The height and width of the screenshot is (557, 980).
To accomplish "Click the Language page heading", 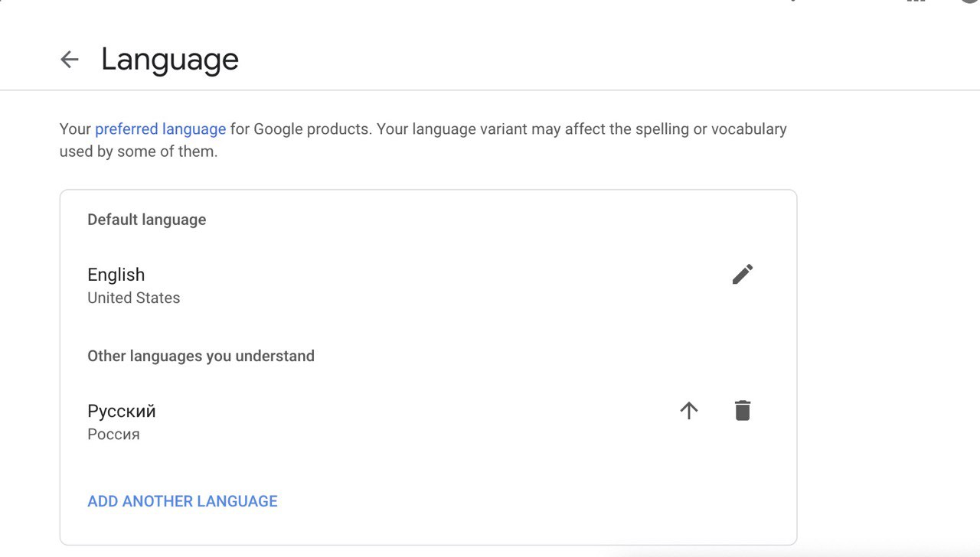I will tap(170, 60).
